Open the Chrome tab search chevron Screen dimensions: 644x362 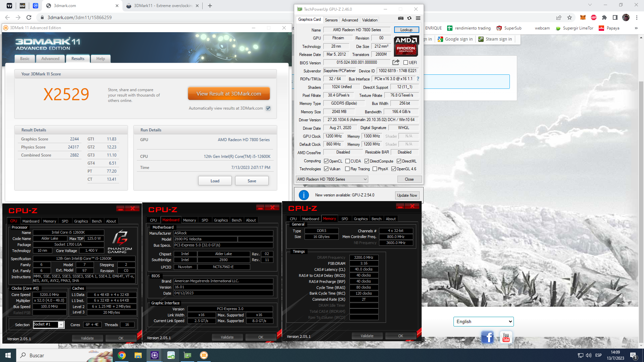coord(590,5)
